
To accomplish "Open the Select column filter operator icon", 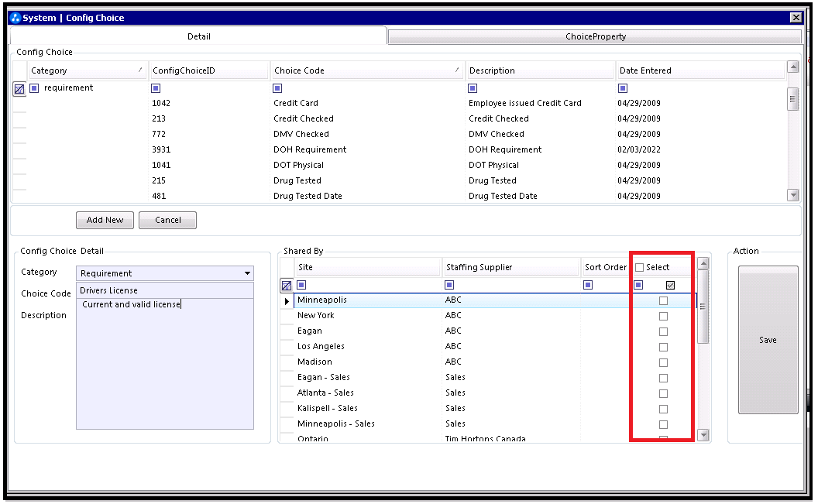I will [638, 285].
